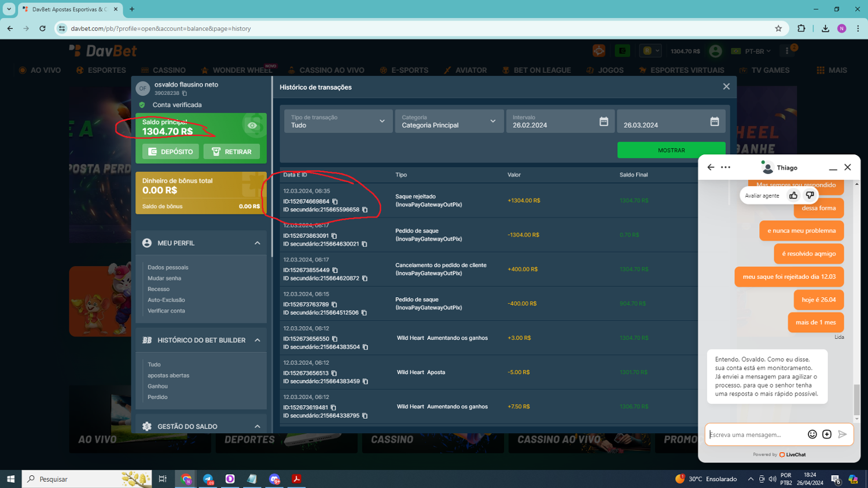Image resolution: width=868 pixels, height=488 pixels.
Task: Open emoji picker in chat
Action: click(812, 434)
